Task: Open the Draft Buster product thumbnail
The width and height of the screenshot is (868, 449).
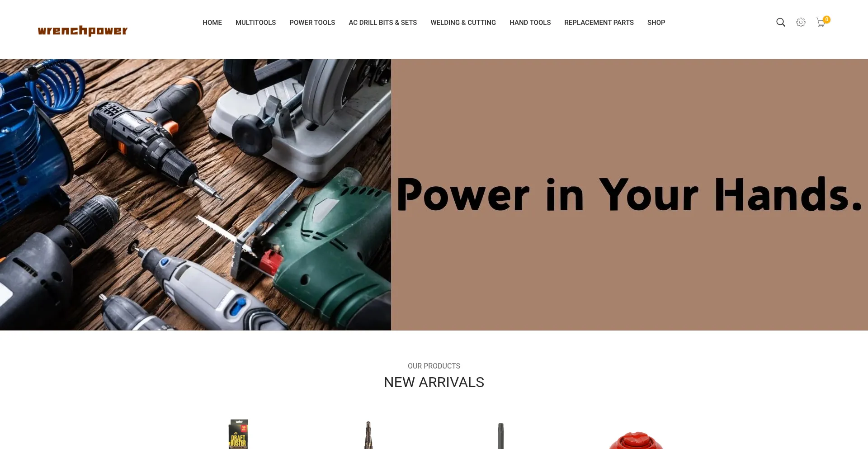Action: click(238, 434)
